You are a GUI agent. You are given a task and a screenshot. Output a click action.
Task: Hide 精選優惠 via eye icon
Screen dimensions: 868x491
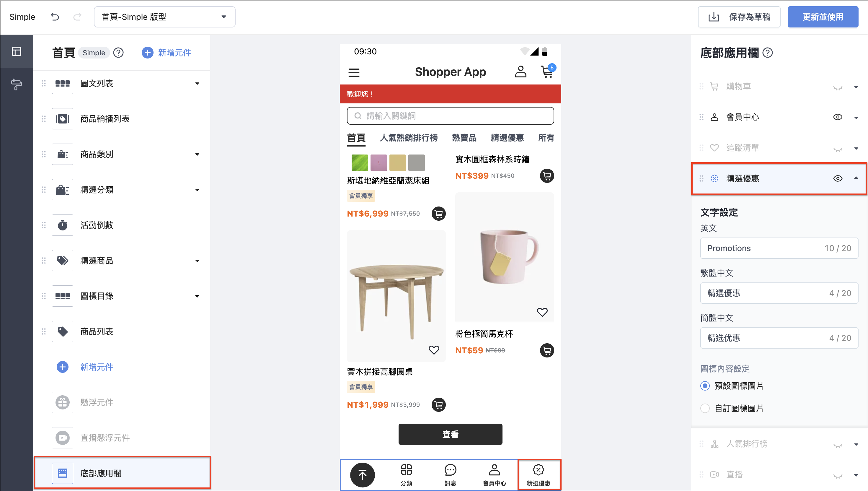[x=838, y=178]
